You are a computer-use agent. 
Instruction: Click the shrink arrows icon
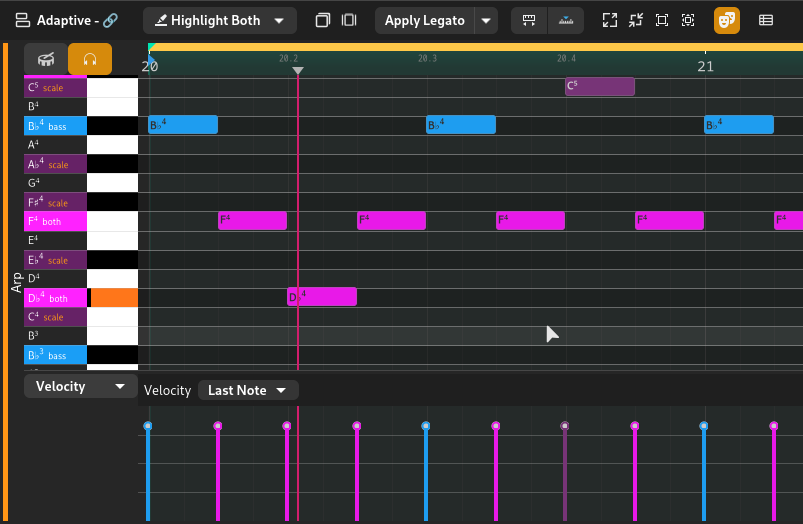coord(636,20)
